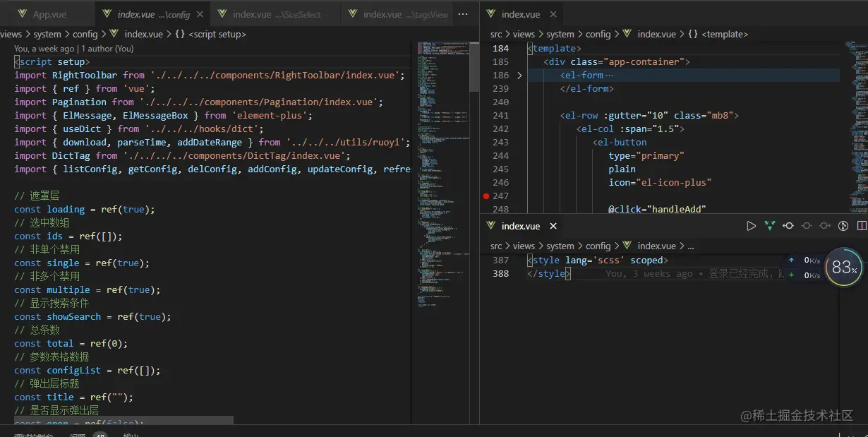Click trailing '...' in lower right breadcrumb
Viewport: 868px width, 437px height.
point(690,246)
